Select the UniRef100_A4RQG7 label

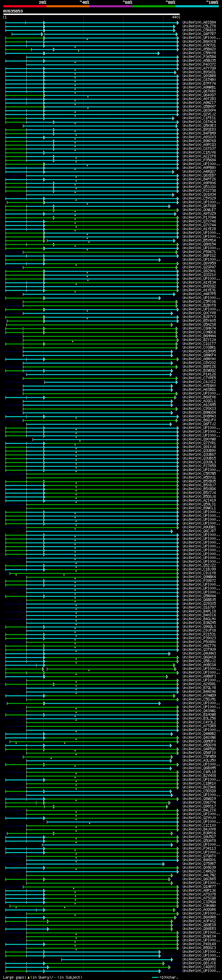(x=199, y=172)
